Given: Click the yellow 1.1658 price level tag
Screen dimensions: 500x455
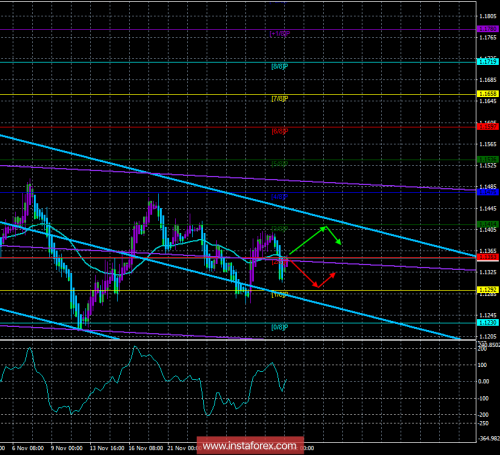Looking at the screenshot, I should tap(488, 94).
